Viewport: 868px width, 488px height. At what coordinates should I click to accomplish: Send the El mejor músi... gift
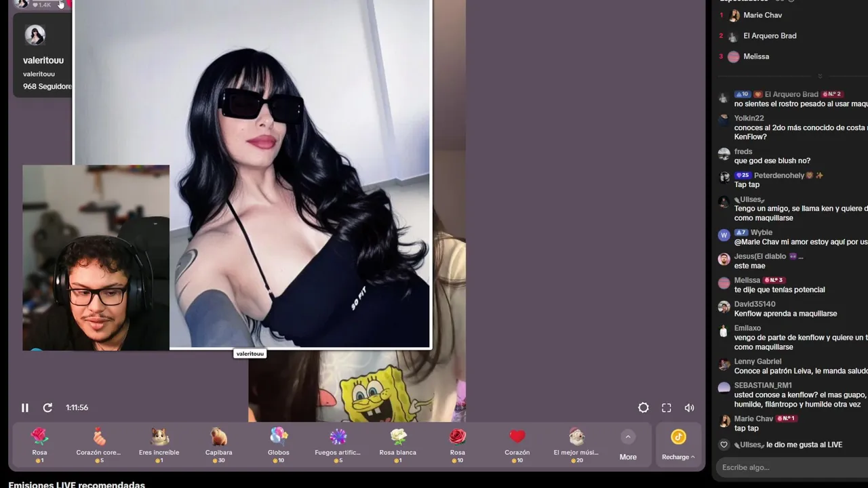[x=576, y=445]
